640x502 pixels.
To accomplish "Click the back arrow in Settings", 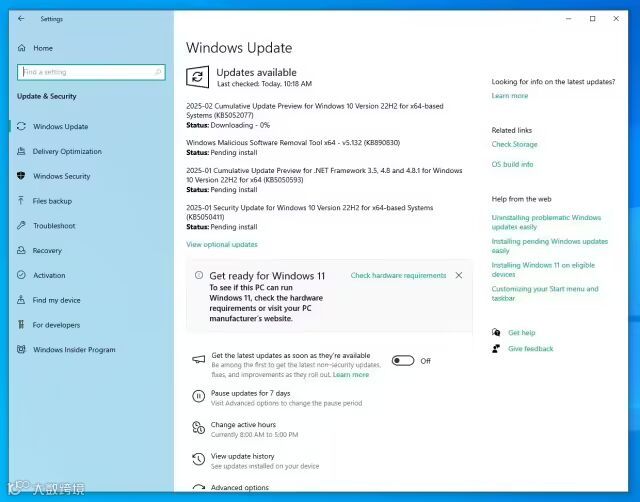I will tap(21, 19).
